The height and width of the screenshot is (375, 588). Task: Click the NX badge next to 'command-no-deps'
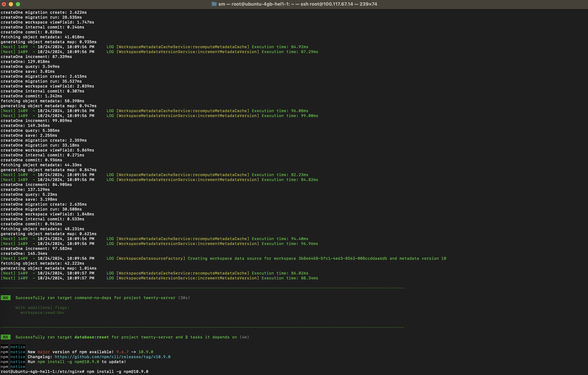[x=6, y=298]
